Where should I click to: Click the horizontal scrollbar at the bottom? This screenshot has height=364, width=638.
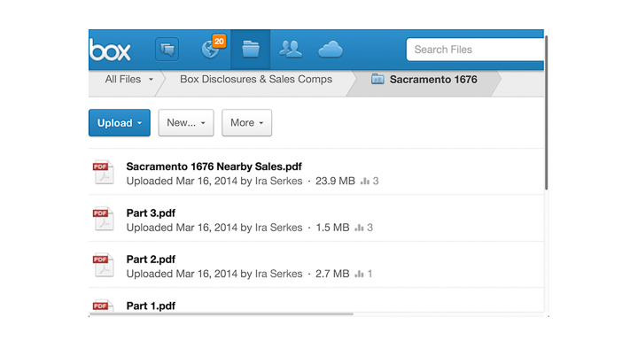(222, 314)
